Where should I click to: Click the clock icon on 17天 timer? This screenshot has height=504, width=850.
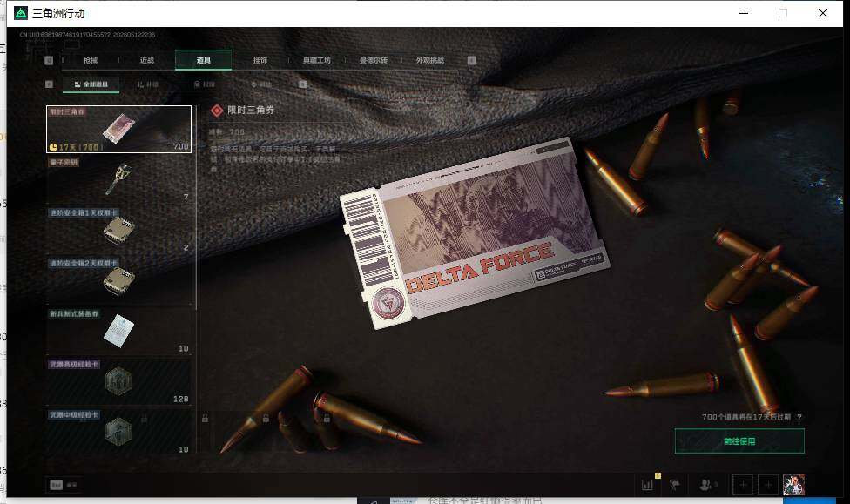[x=53, y=147]
